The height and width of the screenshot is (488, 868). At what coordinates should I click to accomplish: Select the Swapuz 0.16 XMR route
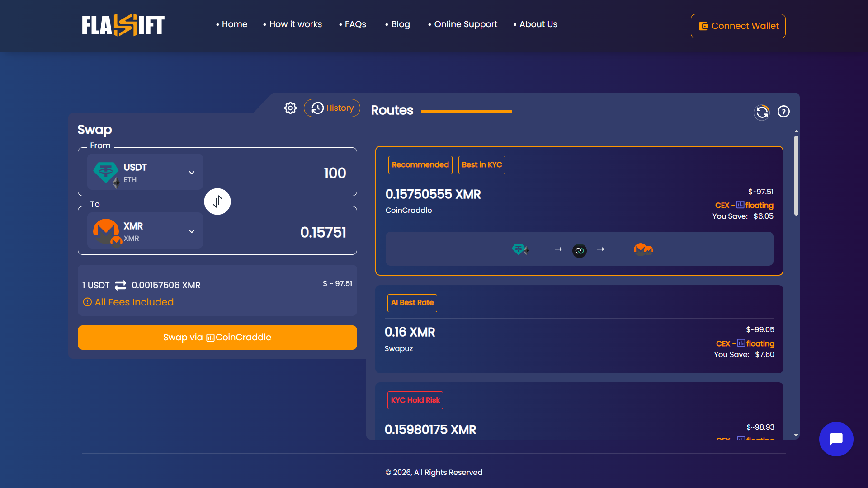tap(579, 329)
